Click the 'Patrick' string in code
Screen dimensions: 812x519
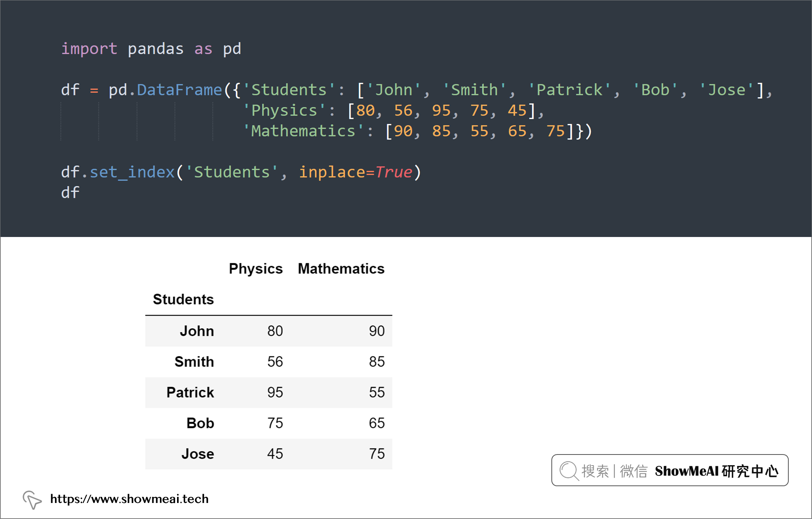click(569, 90)
